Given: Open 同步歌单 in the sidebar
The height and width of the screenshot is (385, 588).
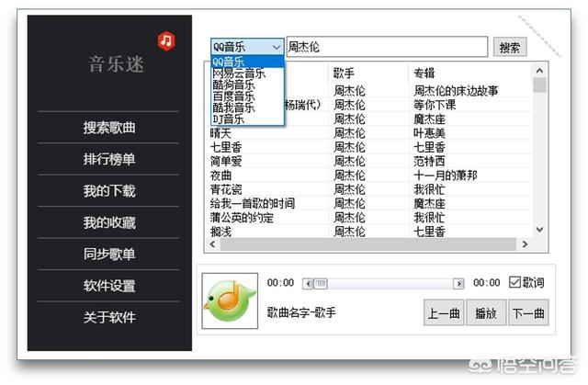Looking at the screenshot, I should [x=108, y=255].
